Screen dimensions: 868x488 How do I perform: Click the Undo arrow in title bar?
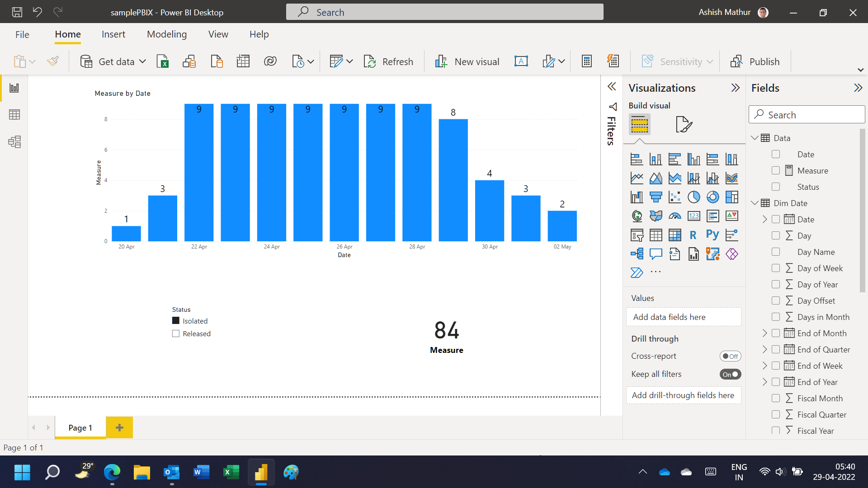click(x=38, y=12)
